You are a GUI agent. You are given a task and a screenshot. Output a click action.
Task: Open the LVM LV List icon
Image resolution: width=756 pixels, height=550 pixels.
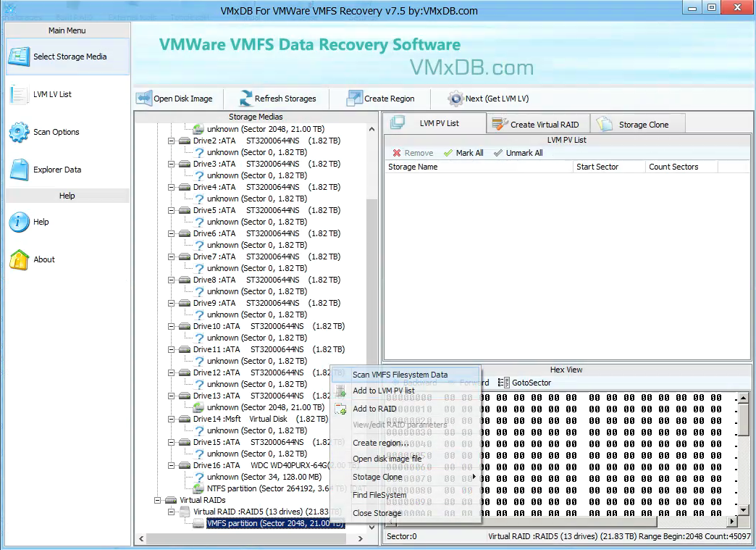pyautogui.click(x=18, y=94)
